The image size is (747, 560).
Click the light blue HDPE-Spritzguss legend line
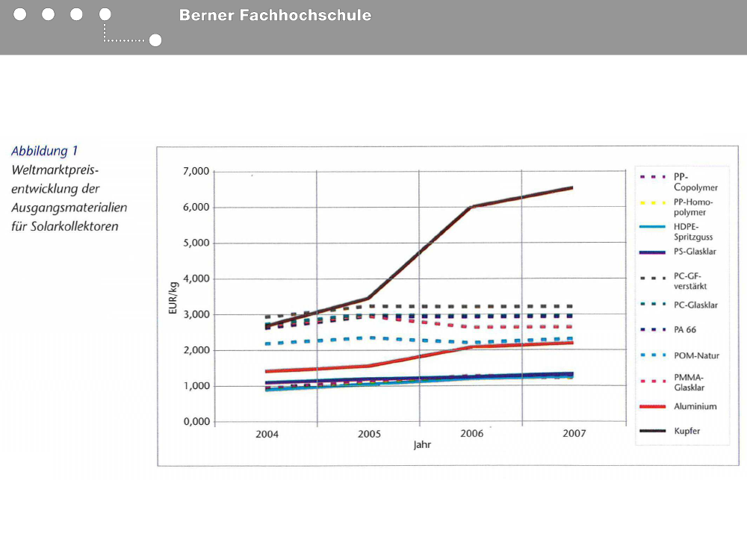click(x=653, y=227)
